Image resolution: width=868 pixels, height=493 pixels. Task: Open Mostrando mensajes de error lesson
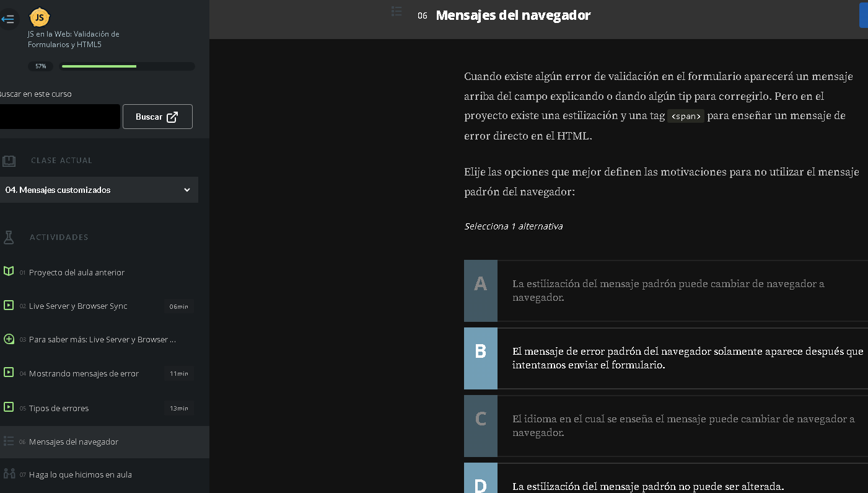click(x=84, y=373)
